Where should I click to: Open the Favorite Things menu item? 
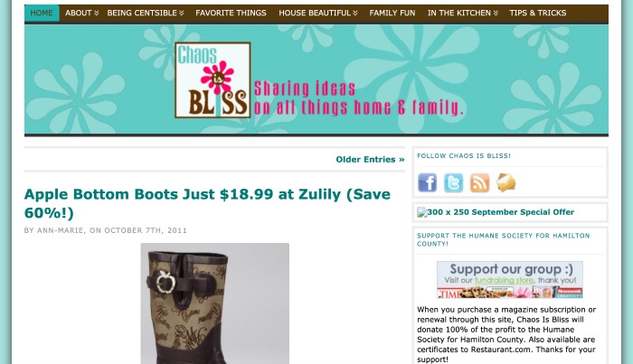(x=231, y=13)
